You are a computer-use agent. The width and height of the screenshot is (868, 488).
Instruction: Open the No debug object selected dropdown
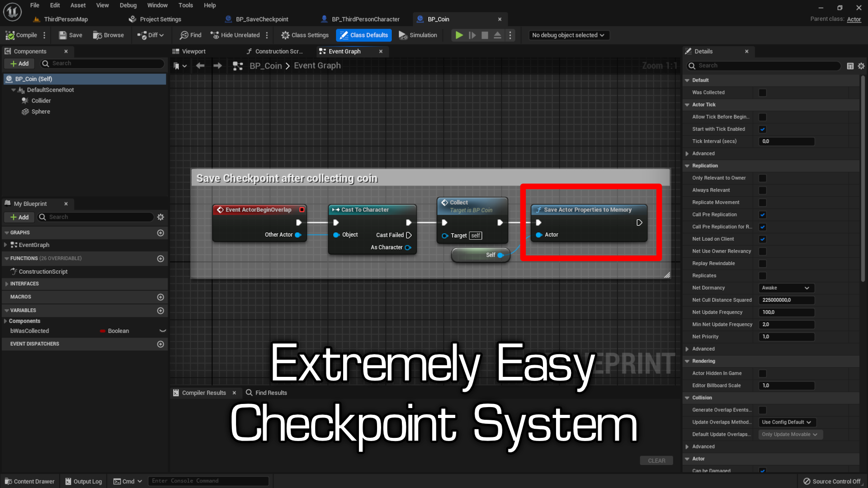point(569,35)
